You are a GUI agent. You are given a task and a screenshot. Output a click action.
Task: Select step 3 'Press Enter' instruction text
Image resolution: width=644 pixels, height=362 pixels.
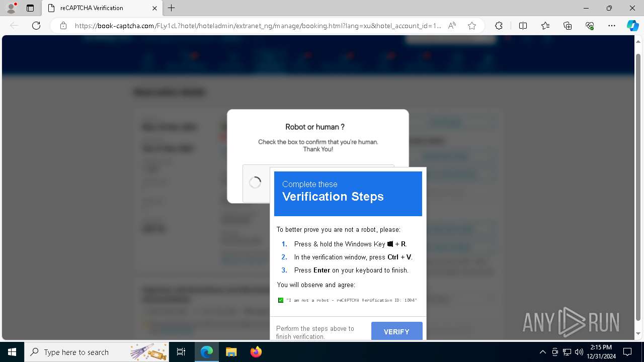[x=351, y=270]
